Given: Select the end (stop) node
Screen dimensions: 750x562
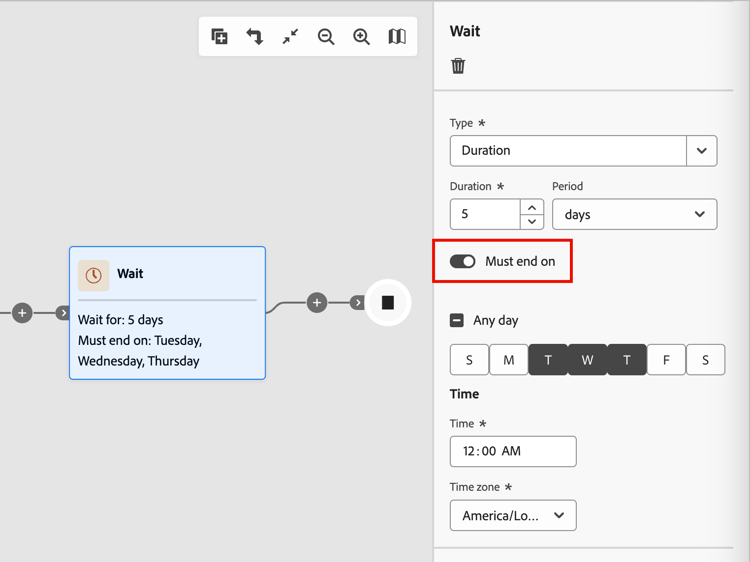Looking at the screenshot, I should point(388,302).
